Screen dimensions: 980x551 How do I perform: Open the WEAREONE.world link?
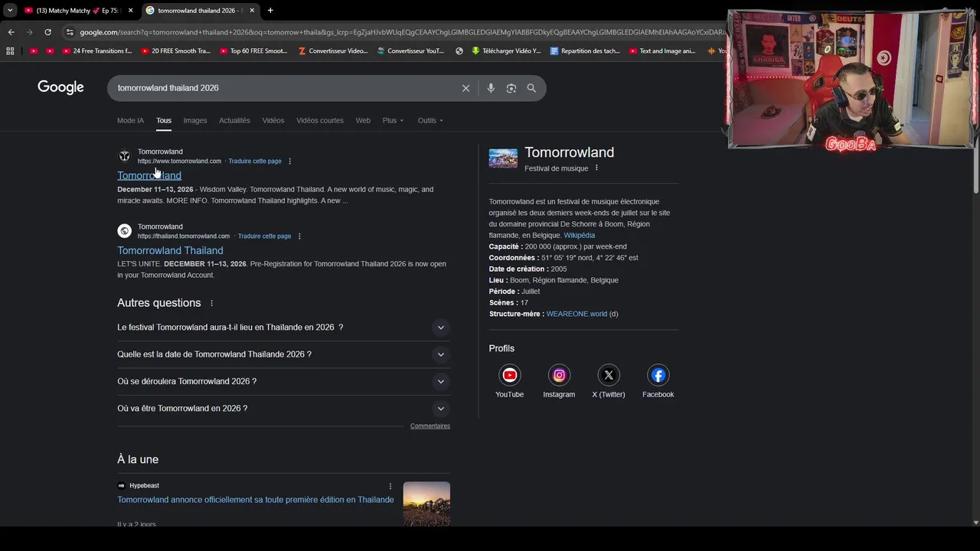point(577,315)
